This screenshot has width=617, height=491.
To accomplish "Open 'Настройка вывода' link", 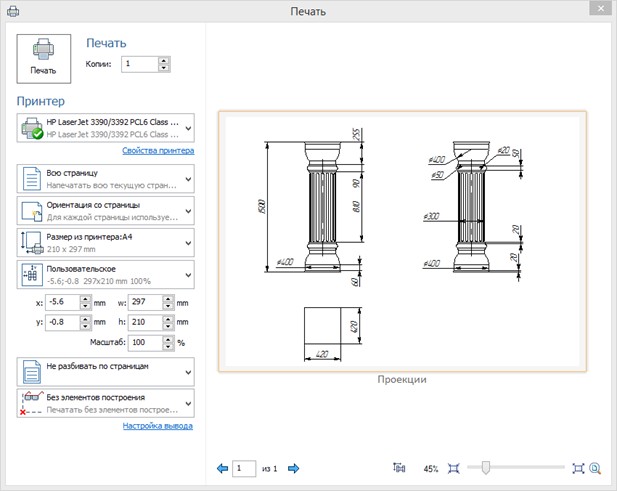I will coord(158,426).
